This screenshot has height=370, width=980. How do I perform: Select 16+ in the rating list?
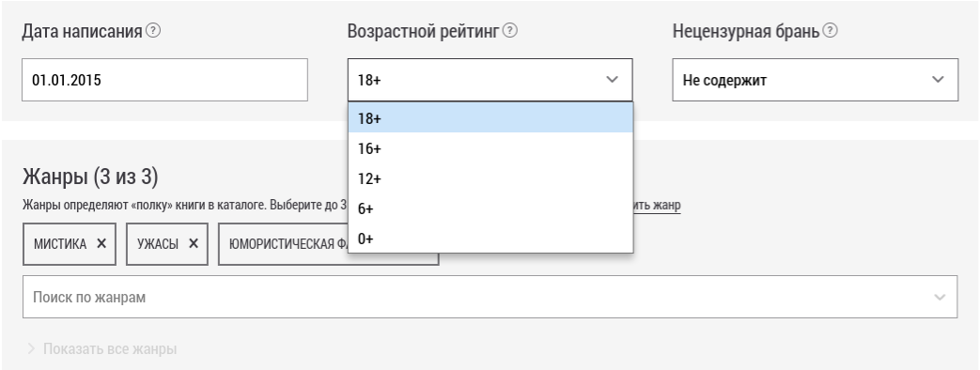tap(490, 148)
